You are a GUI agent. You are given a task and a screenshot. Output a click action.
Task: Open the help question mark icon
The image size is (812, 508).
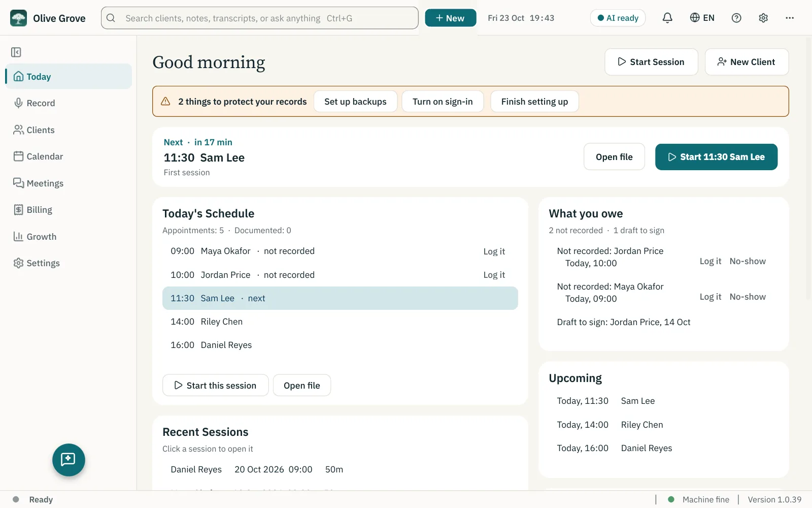point(736,18)
